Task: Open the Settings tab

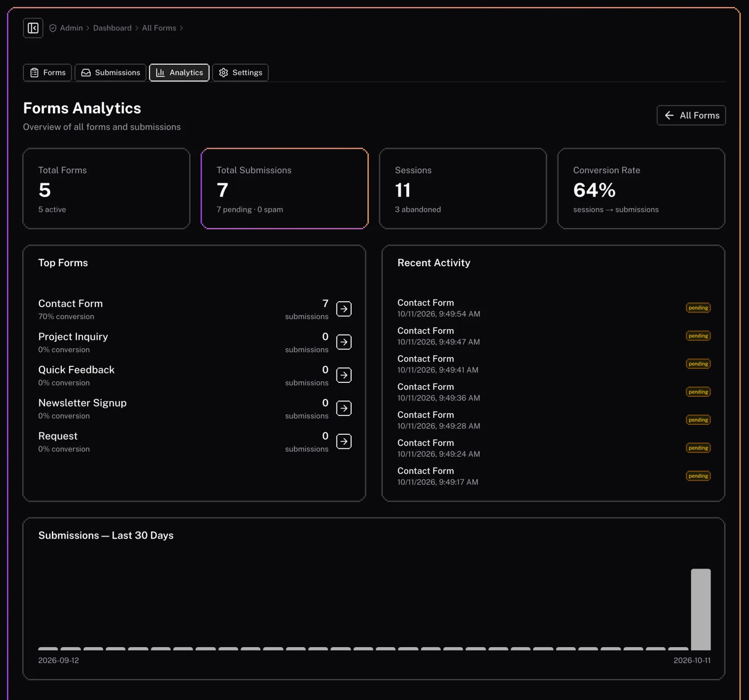Action: [x=240, y=73]
